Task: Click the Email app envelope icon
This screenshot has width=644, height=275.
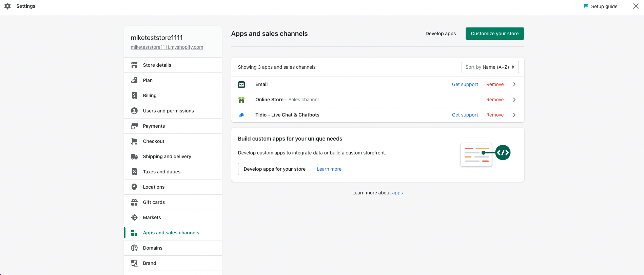Action: tap(241, 84)
